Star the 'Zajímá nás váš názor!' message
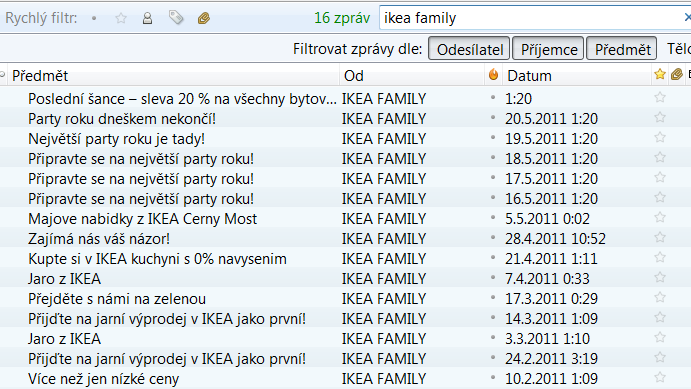This screenshot has height=389, width=691. click(660, 237)
